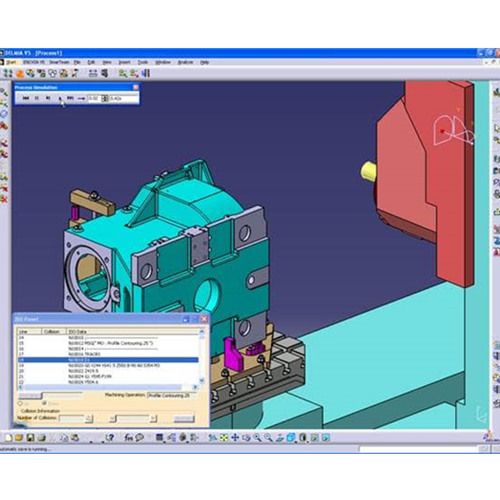
Task: Click the Zoom In magnifier icon
Action: [257, 438]
